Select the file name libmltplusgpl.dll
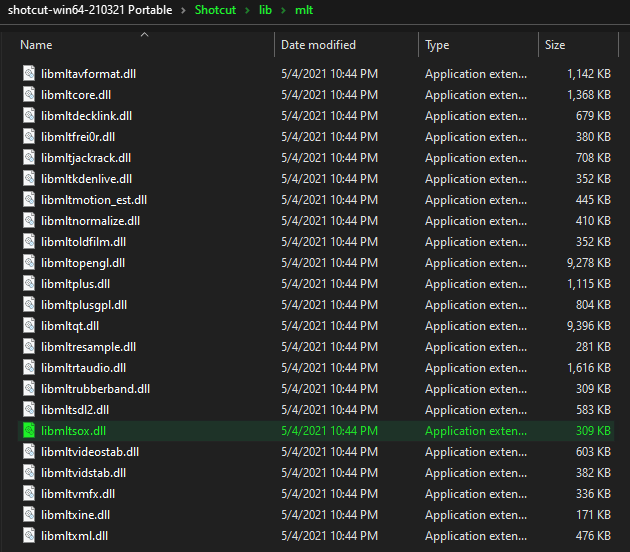Viewport: 630px width, 552px height. coord(84,305)
